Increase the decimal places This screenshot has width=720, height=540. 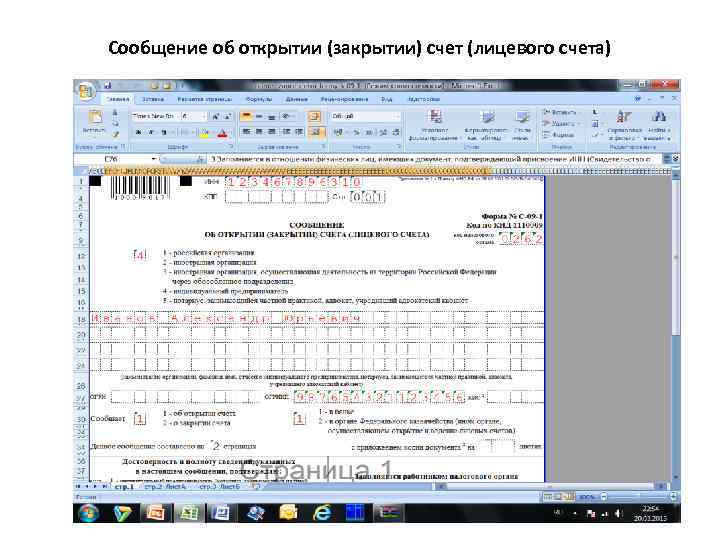click(383, 132)
